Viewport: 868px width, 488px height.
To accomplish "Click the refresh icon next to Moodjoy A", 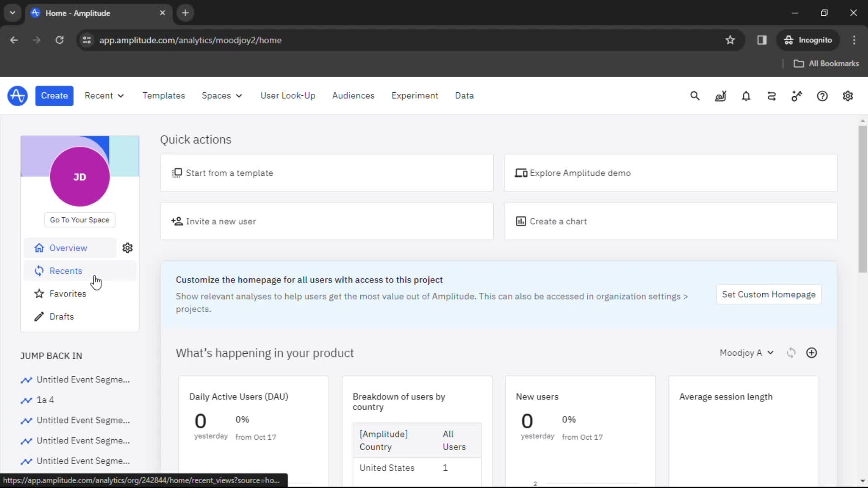I will tap(791, 353).
